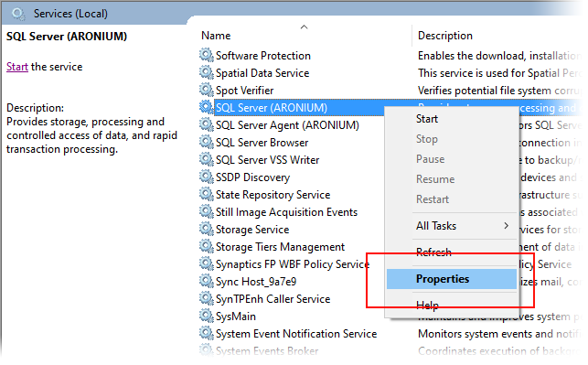Select the Synaptics FP WBF Policy Service name
Image resolution: width=588 pixels, height=365 pixels.
(293, 264)
